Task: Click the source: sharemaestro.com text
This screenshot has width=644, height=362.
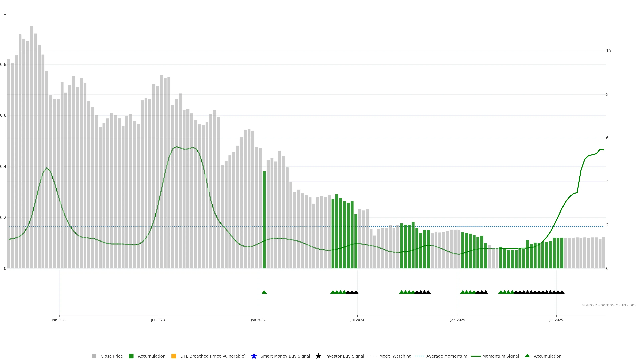Action: (x=609, y=305)
